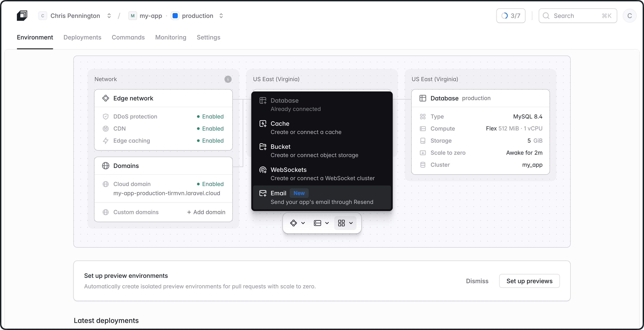Open the Domains card header

(163, 166)
